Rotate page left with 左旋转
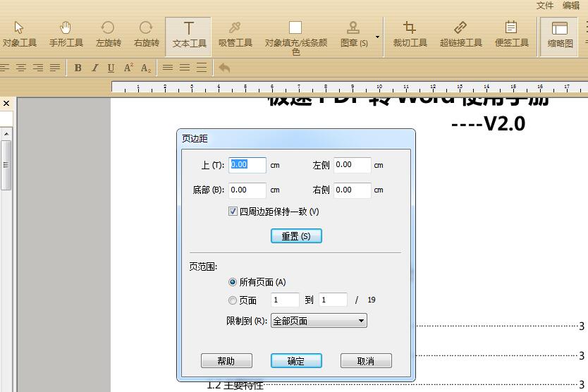This screenshot has height=392, width=588. point(109,35)
